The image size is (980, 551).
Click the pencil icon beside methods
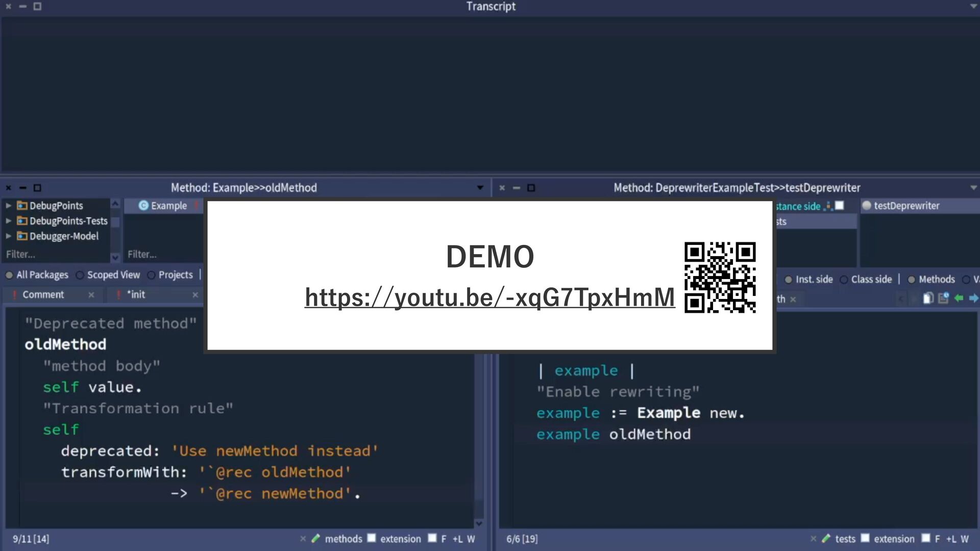click(x=316, y=539)
